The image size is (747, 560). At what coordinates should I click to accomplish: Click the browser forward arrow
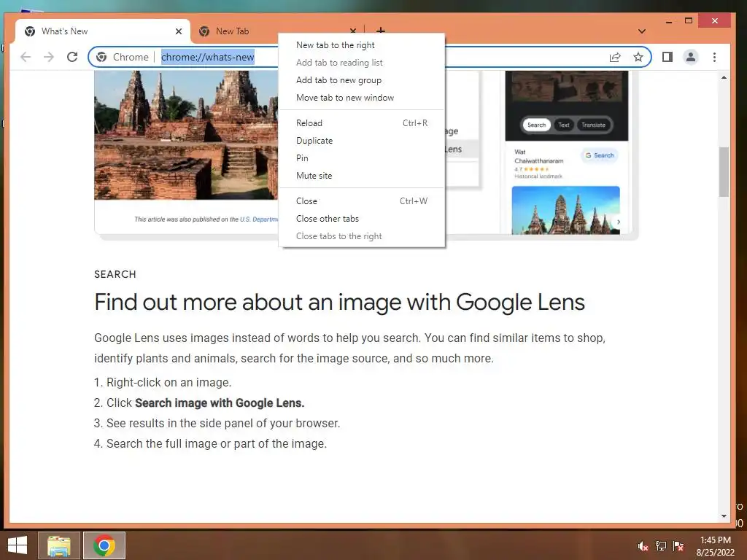pos(49,57)
